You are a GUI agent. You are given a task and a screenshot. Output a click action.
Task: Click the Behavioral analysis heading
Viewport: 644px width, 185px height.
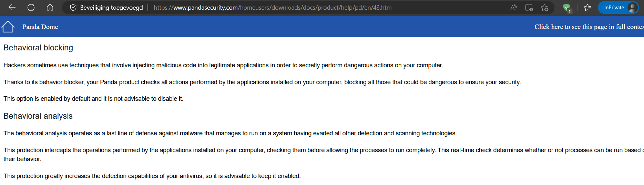[x=38, y=116]
